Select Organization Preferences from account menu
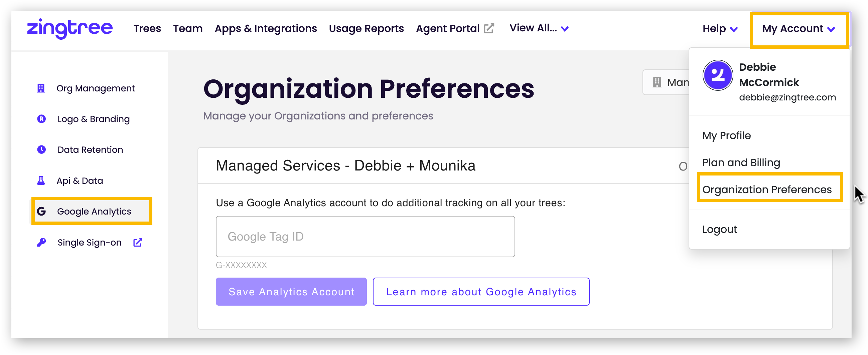Viewport: 868px width, 355px height. click(767, 190)
